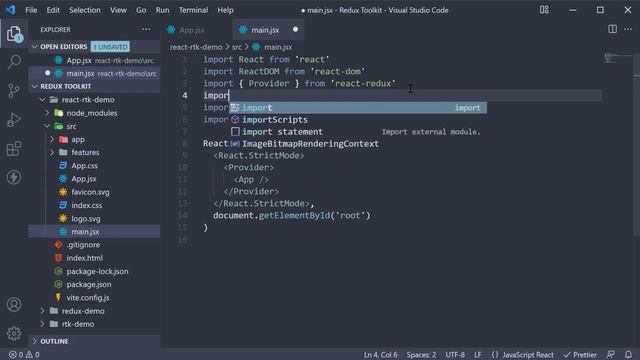Open notifications bell in status bar
This screenshot has width=640, height=360.
click(628, 355)
